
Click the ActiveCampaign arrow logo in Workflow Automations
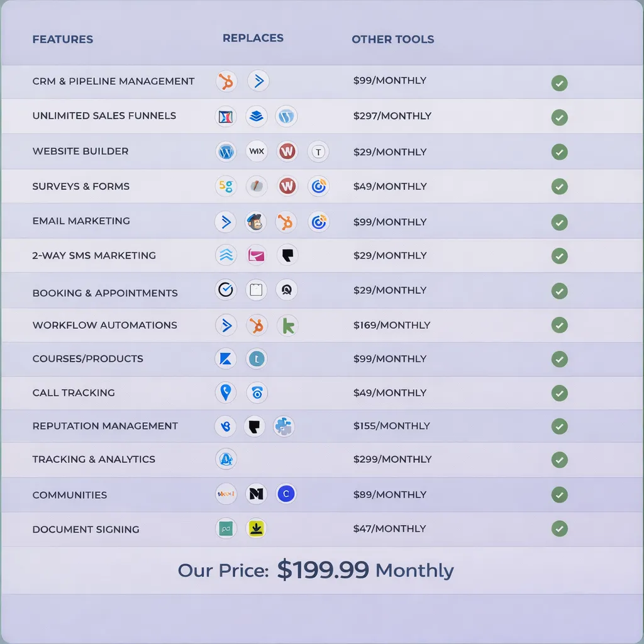coord(225,325)
